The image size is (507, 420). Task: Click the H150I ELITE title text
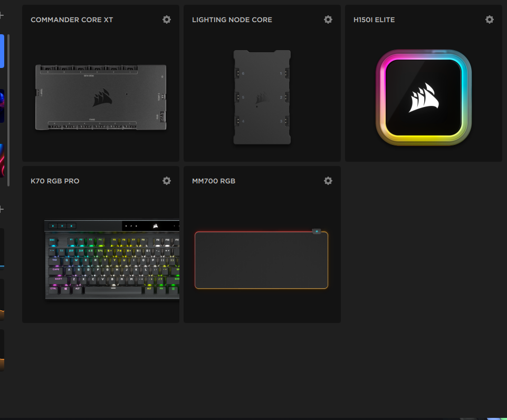[374, 20]
